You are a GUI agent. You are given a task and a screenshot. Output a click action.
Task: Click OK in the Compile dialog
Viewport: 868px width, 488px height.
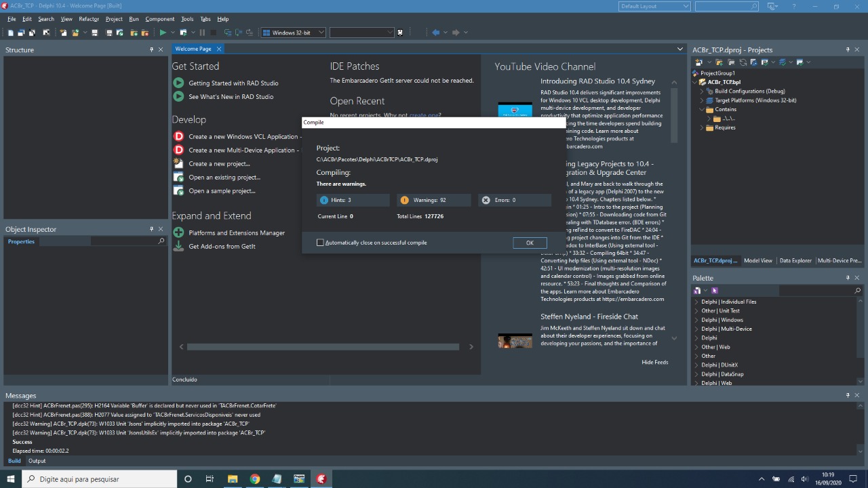tap(530, 243)
